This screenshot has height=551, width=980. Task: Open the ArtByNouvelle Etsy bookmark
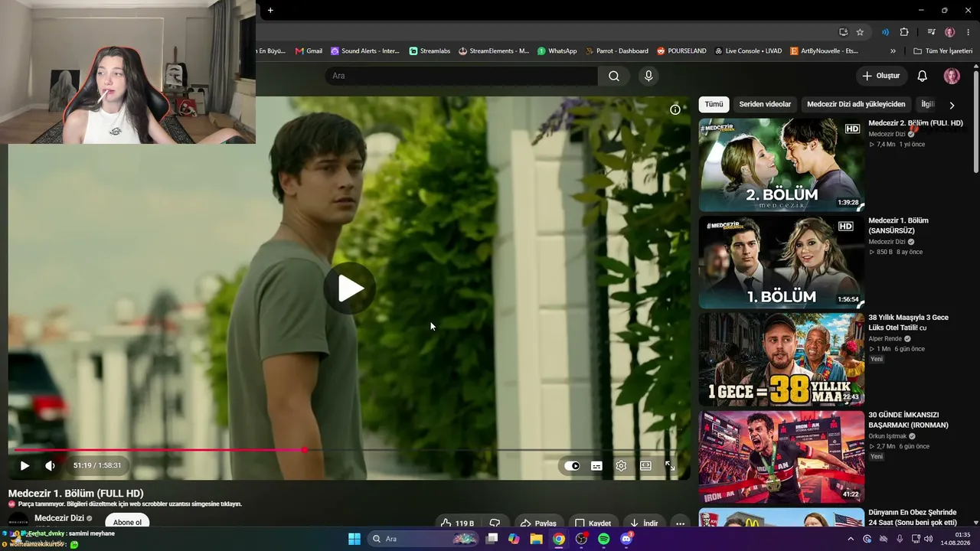tap(824, 51)
